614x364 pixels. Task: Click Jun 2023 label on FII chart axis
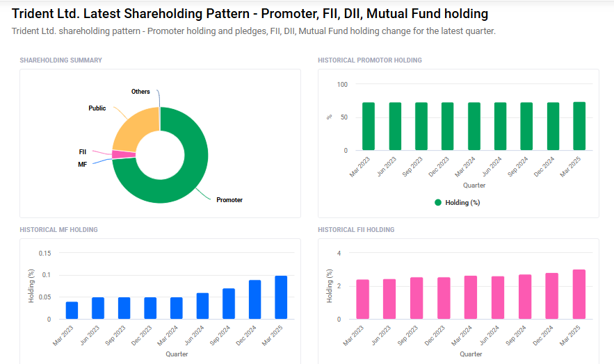pos(381,336)
